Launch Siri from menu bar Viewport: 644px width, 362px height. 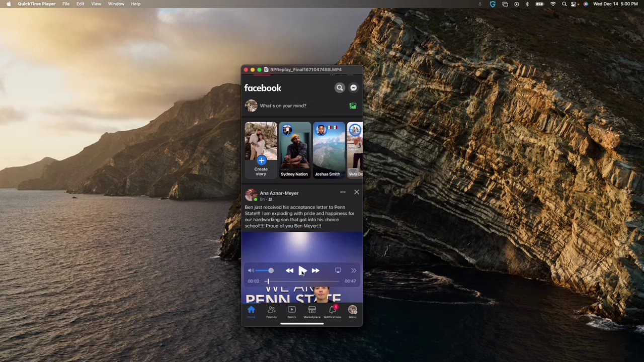point(585,4)
